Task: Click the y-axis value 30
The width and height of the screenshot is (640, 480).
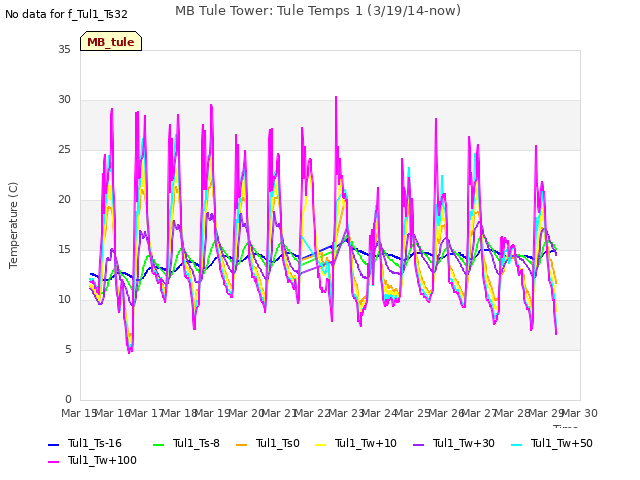Action: click(x=64, y=100)
